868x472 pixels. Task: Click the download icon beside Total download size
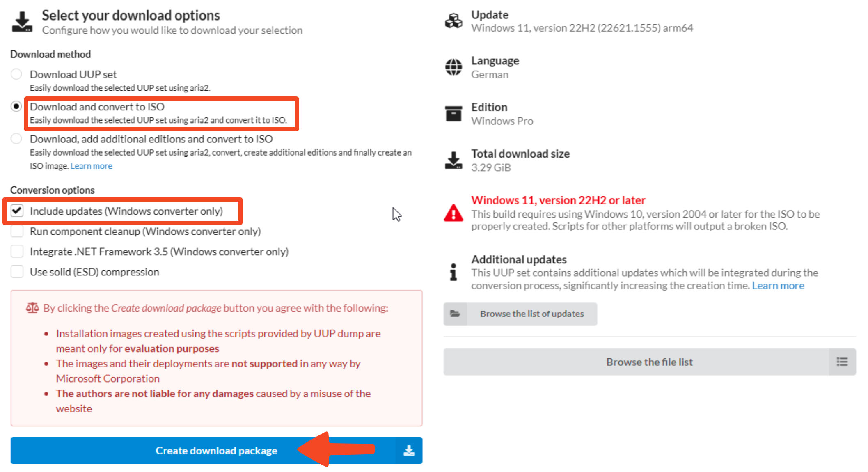click(x=453, y=160)
